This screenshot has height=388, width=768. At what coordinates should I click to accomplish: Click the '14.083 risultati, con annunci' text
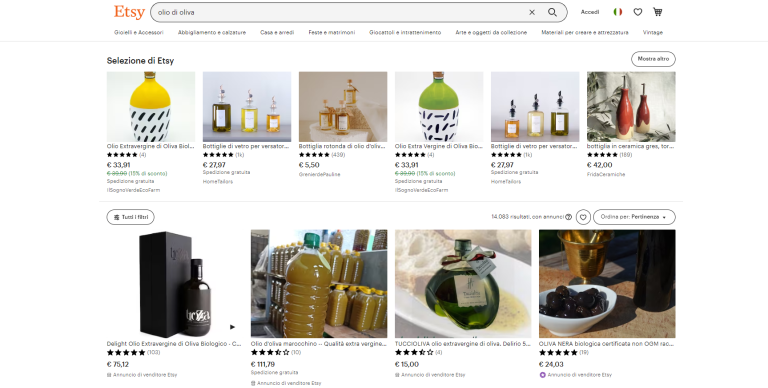tap(528, 217)
